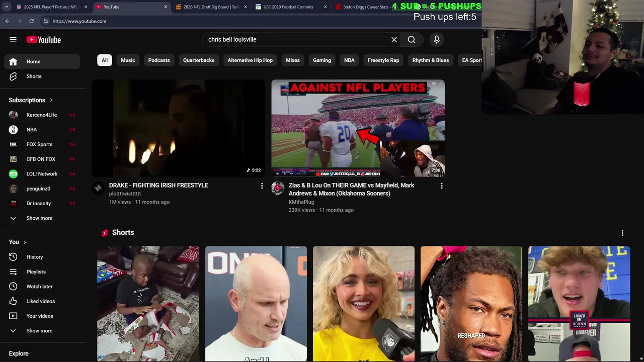Close the YouTube browser tab
Image resolution: width=644 pixels, height=362 pixels.
point(166,7)
